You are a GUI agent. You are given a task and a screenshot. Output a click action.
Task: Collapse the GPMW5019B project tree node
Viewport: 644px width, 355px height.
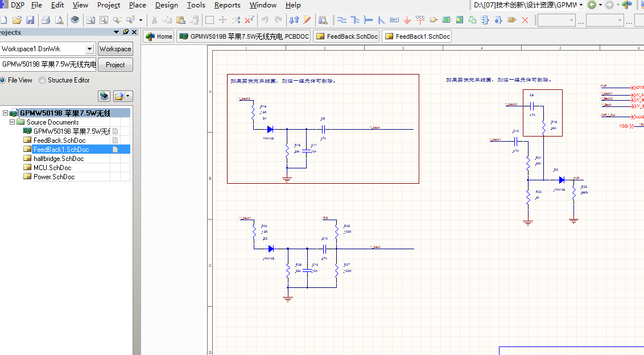click(x=5, y=113)
